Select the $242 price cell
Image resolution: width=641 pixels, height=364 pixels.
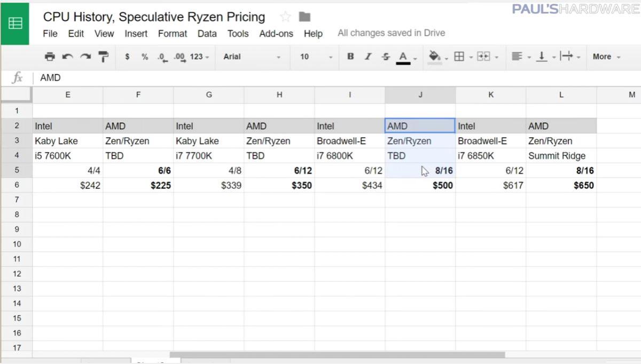(68, 186)
